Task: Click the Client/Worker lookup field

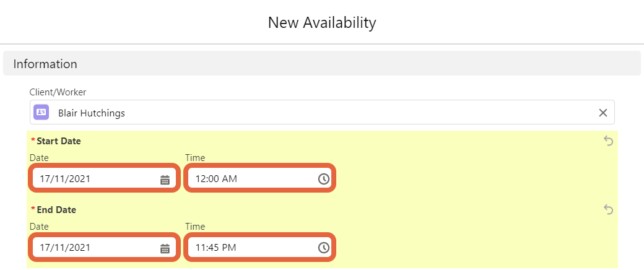Action: pyautogui.click(x=322, y=112)
